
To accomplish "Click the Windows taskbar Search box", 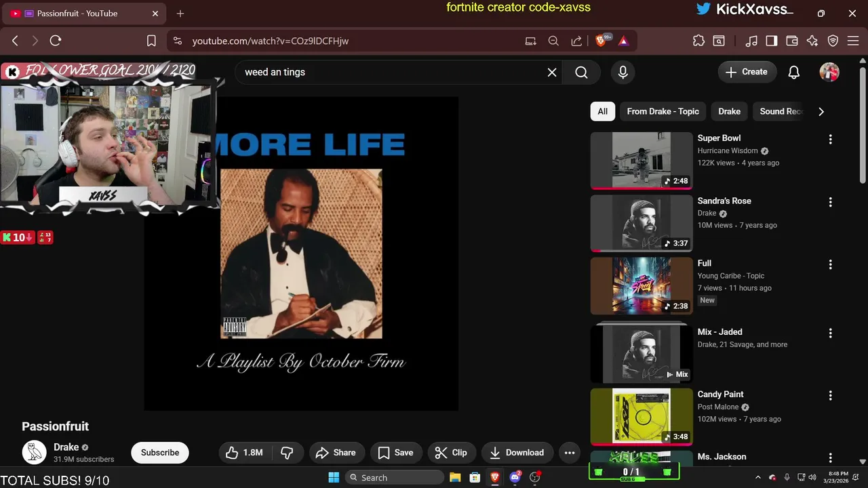I will click(x=395, y=477).
